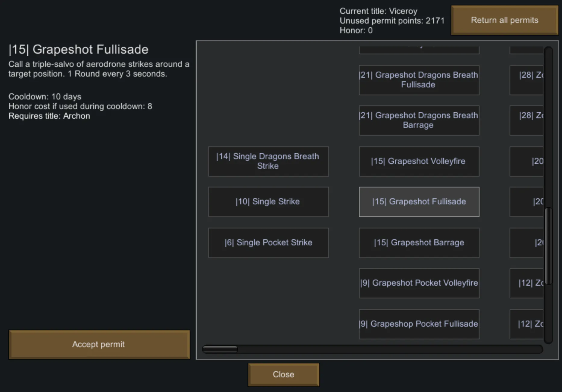
Task: Select the Single Strike permit
Action: tap(268, 202)
